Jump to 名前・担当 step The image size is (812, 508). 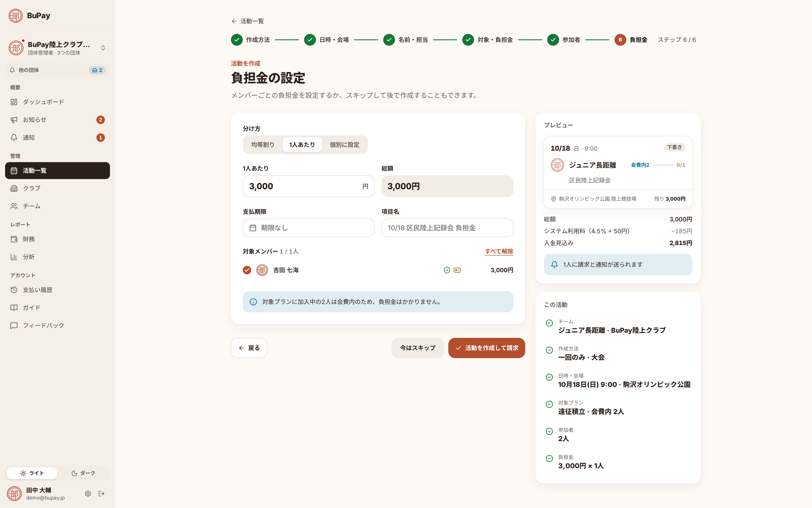(406, 40)
